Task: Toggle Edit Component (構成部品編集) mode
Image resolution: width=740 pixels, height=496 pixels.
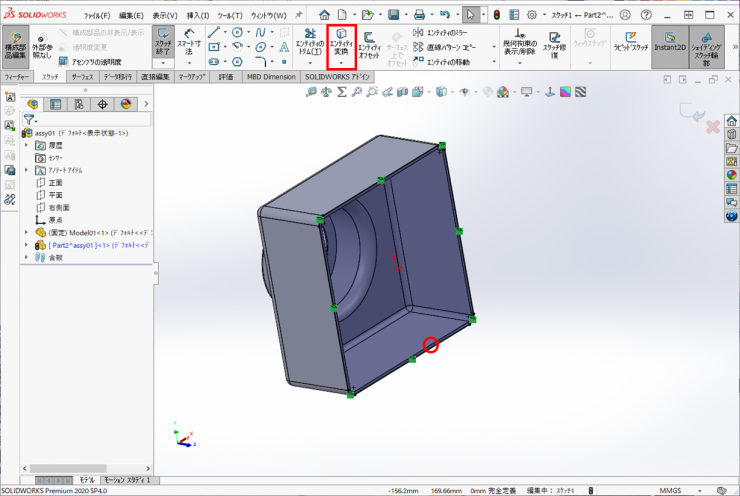Action: [x=16, y=46]
